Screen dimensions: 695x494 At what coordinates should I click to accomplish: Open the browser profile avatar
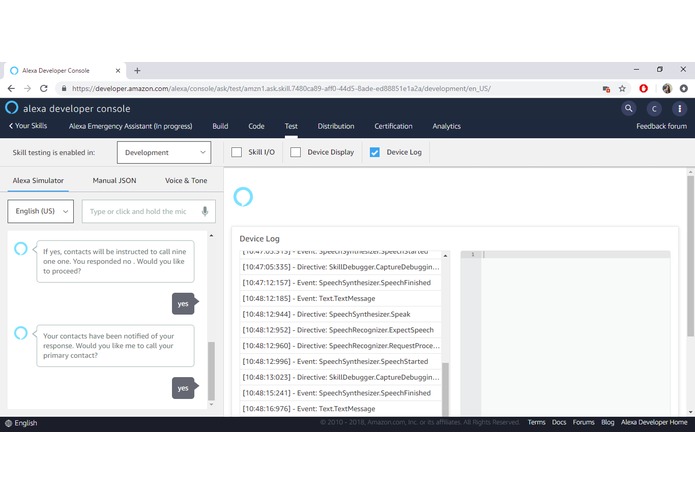667,89
